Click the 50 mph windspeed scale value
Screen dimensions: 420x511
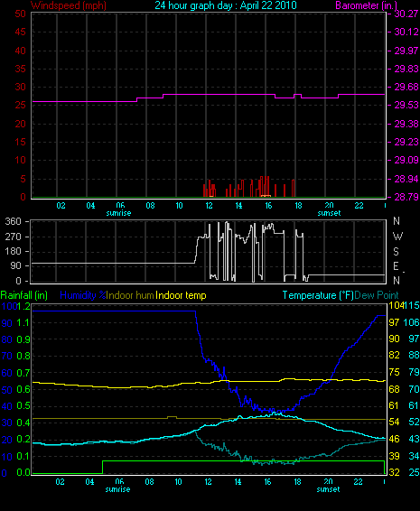[x=20, y=14]
